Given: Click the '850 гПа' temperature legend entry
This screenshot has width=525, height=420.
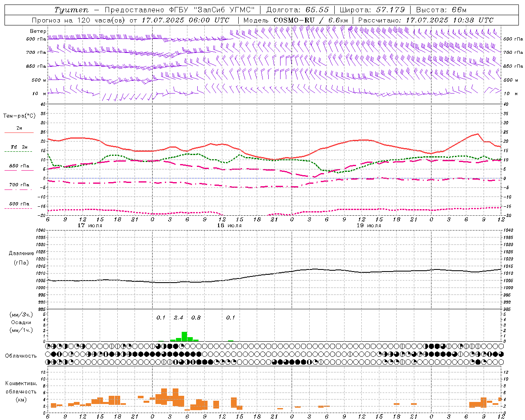Looking at the screenshot, I should click(19, 166).
